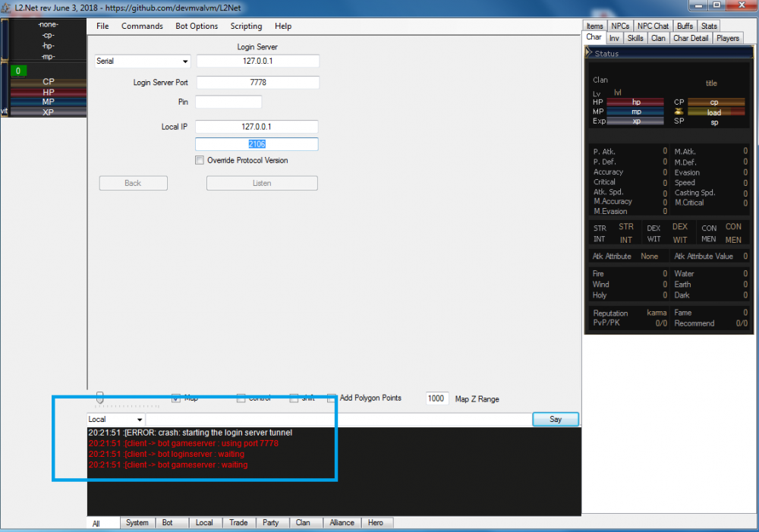Switch to the NPC Chat tab
The width and height of the screenshot is (759, 532).
(653, 26)
